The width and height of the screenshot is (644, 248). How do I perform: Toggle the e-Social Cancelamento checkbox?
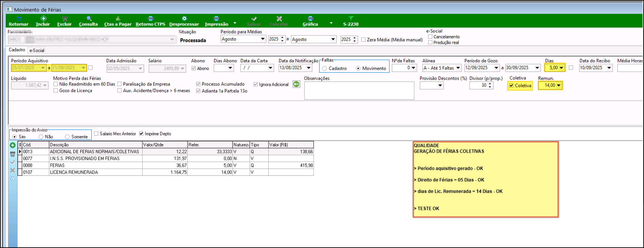430,37
